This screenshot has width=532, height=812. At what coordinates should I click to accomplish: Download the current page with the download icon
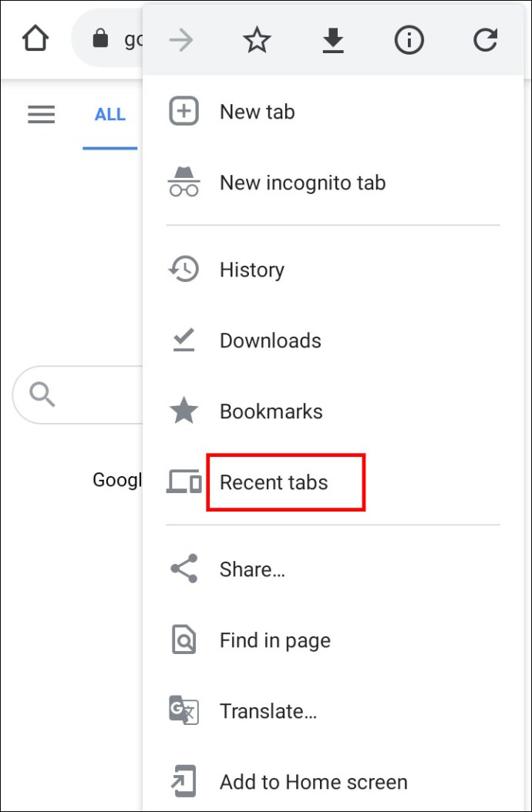click(332, 39)
